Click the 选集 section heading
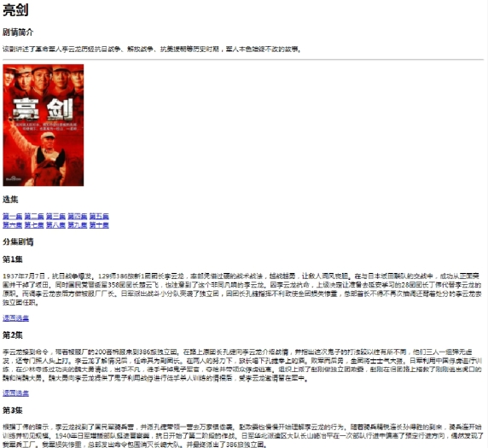 point(10,200)
